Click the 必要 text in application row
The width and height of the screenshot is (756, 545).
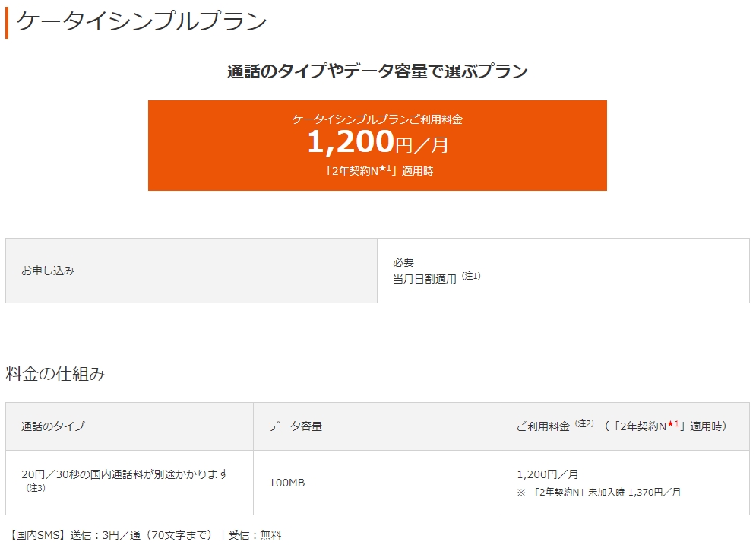tap(403, 262)
